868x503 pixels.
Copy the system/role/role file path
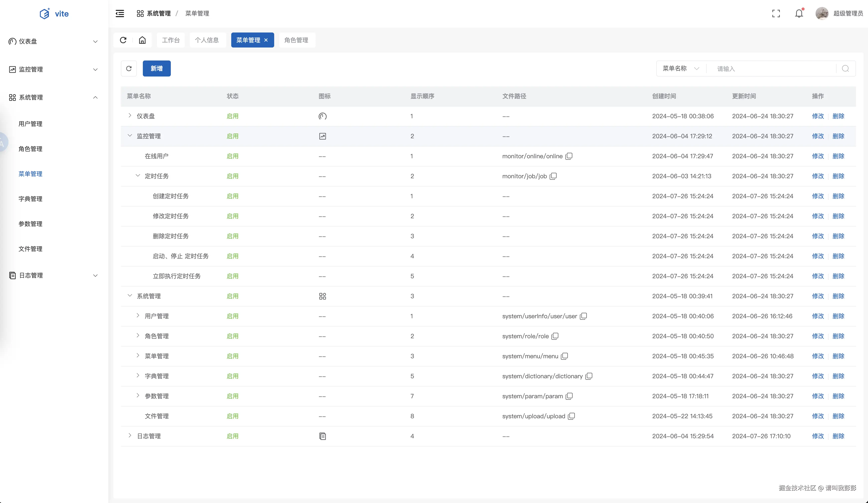coord(555,336)
